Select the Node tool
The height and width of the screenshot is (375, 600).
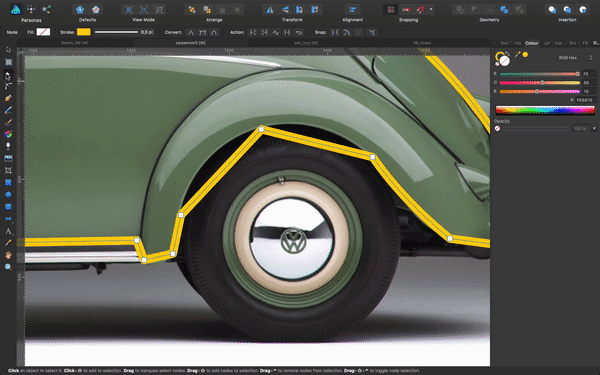pyautogui.click(x=8, y=75)
